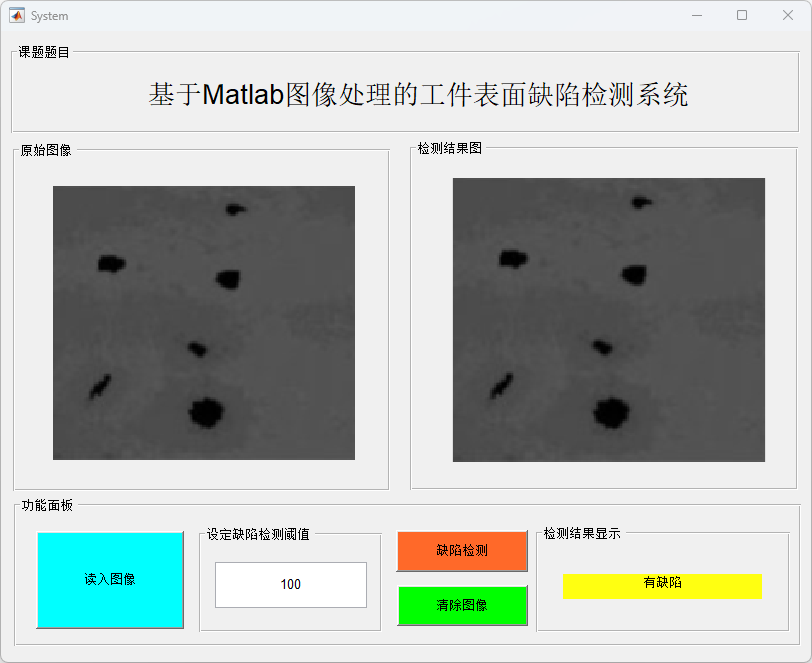Click the 读入图像 cyan button
This screenshot has width=812, height=663.
[110, 580]
